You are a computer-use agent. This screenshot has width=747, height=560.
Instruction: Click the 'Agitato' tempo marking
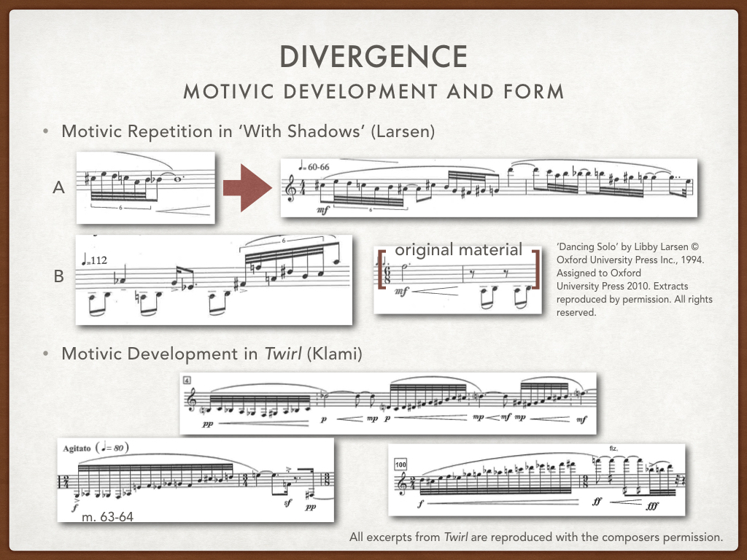pos(77,448)
